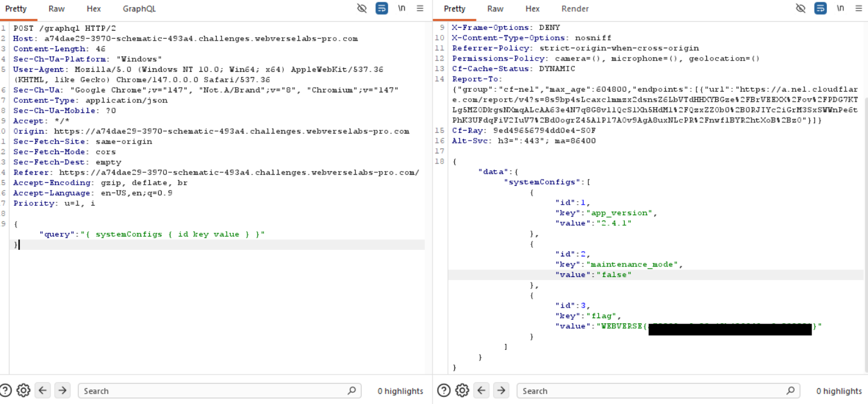Open response pane hamburger options menu
The width and height of the screenshot is (868, 404).
858,9
